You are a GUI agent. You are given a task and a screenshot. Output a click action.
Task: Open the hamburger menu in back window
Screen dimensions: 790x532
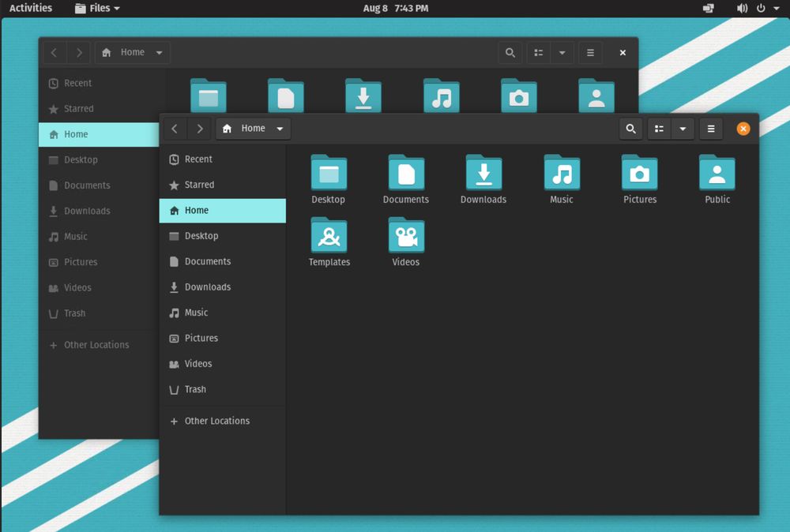[590, 53]
